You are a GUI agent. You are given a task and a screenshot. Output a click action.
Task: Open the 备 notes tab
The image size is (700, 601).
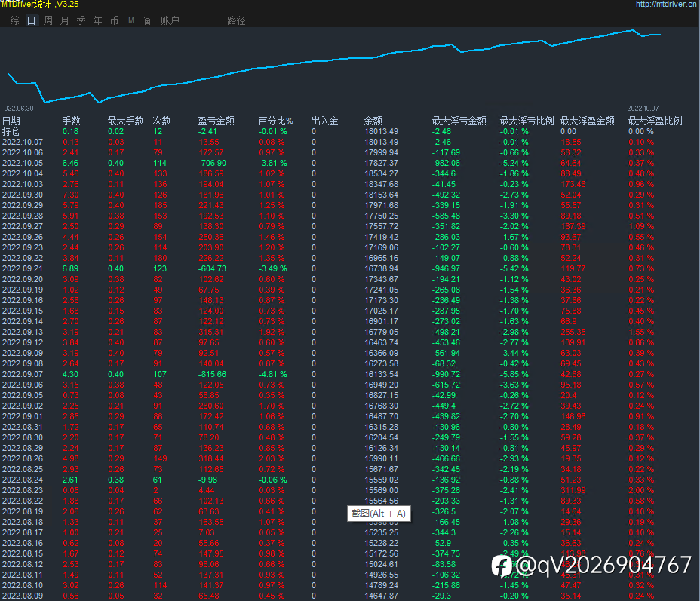click(147, 20)
